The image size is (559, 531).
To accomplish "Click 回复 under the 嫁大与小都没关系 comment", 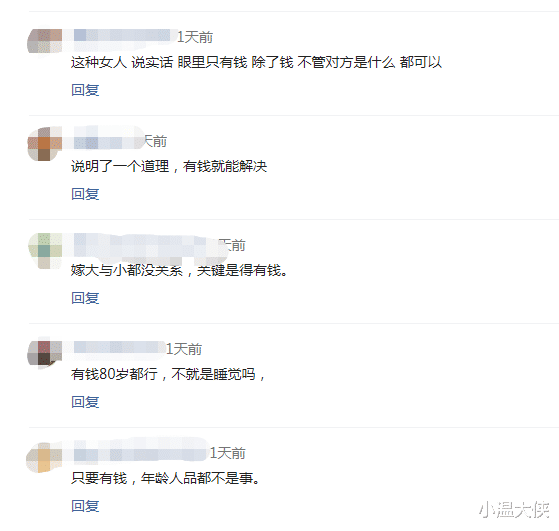I will (x=85, y=298).
